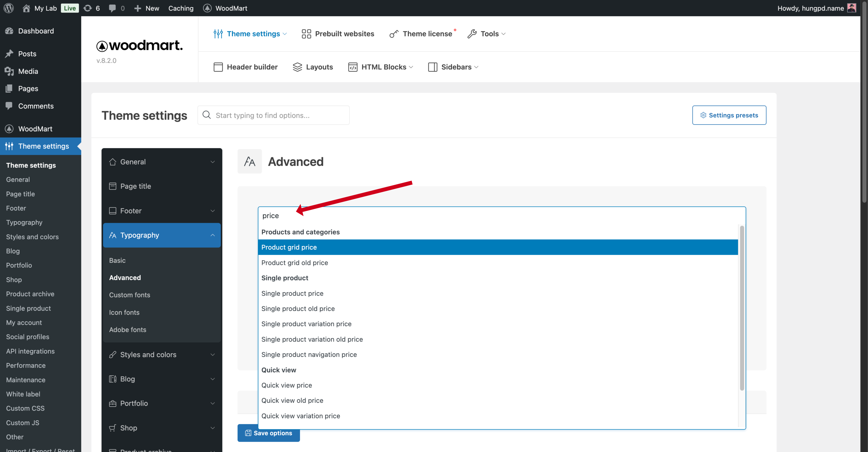The image size is (868, 452).
Task: Click the HTML Blocks code icon
Action: pos(353,67)
